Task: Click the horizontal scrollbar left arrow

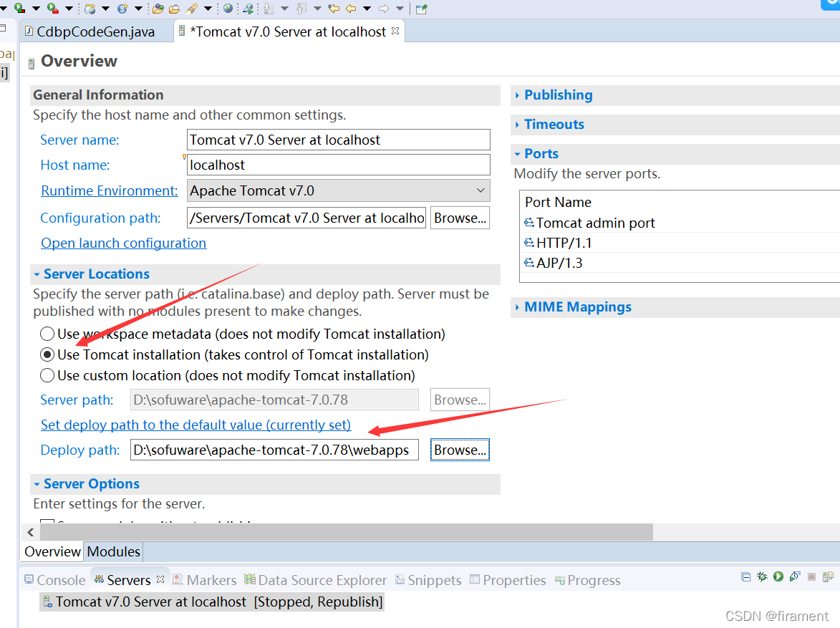Action: click(x=31, y=532)
